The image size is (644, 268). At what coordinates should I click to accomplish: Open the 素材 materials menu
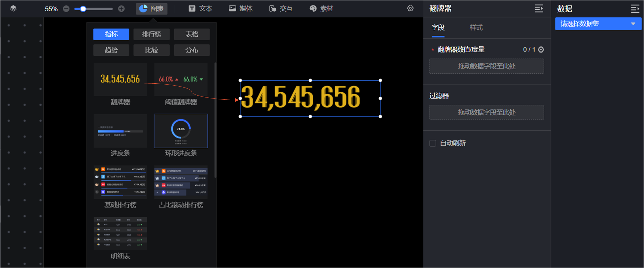[x=321, y=9]
